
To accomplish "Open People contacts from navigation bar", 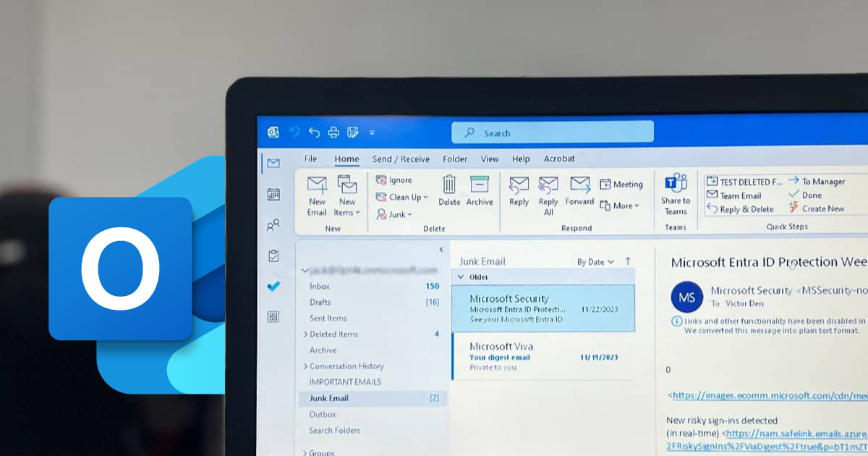I will click(x=273, y=225).
